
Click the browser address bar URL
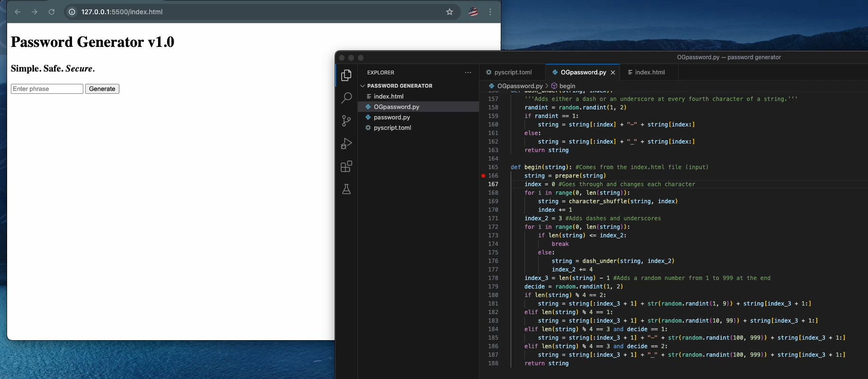[x=122, y=12]
